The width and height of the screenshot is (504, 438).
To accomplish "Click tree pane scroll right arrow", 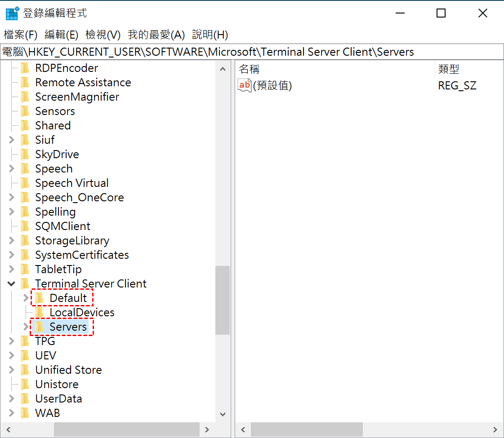I will pyautogui.click(x=207, y=429).
